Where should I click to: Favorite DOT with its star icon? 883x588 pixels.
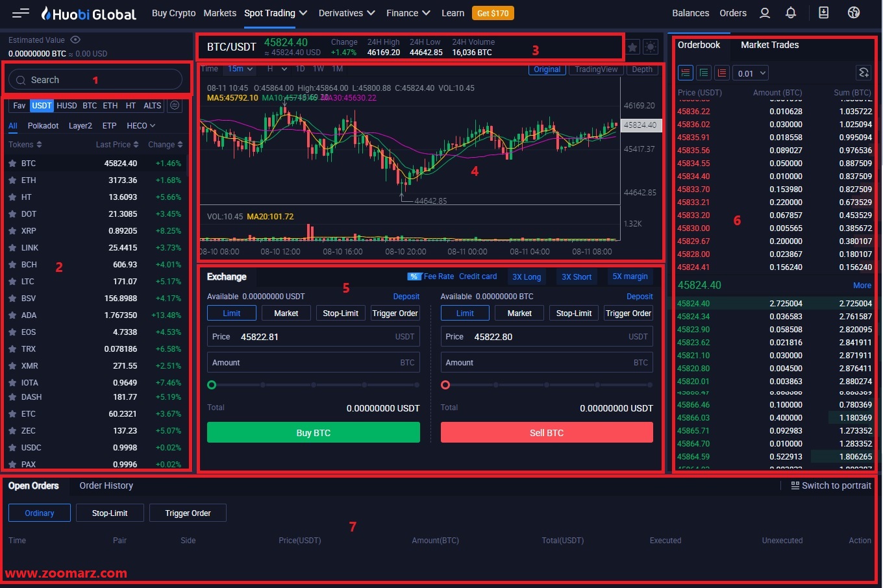[12, 214]
